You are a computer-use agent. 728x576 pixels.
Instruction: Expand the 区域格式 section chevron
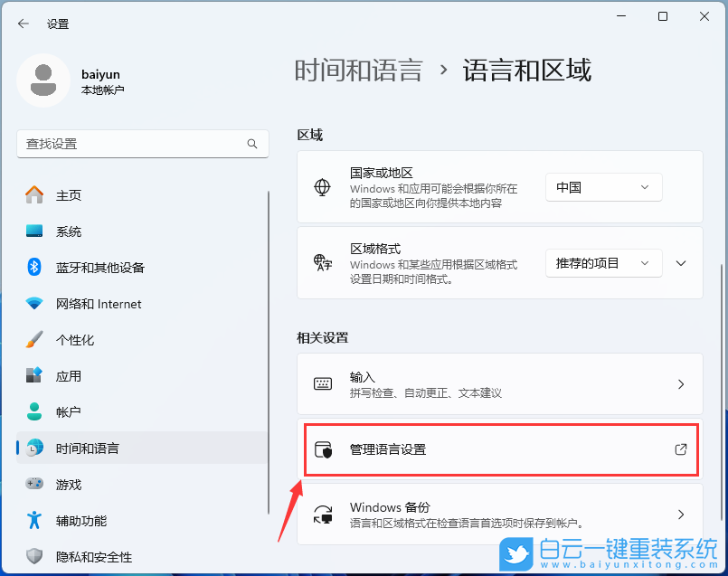click(680, 263)
